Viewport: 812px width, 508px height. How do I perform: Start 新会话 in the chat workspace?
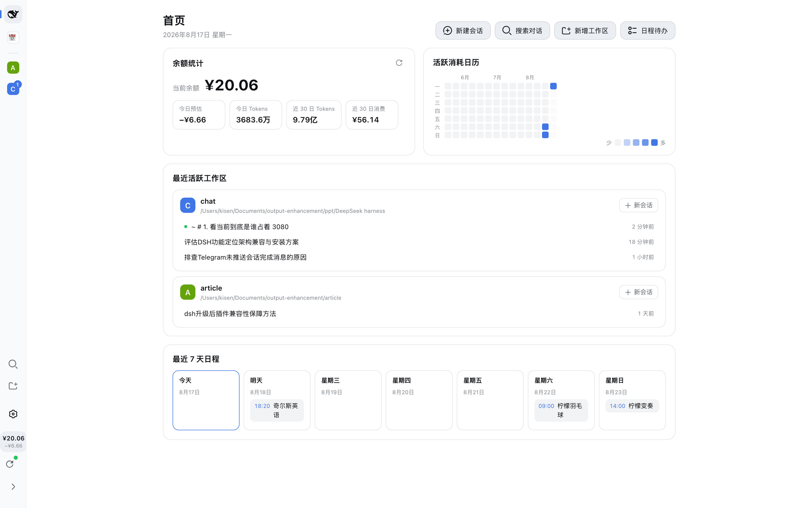(638, 205)
